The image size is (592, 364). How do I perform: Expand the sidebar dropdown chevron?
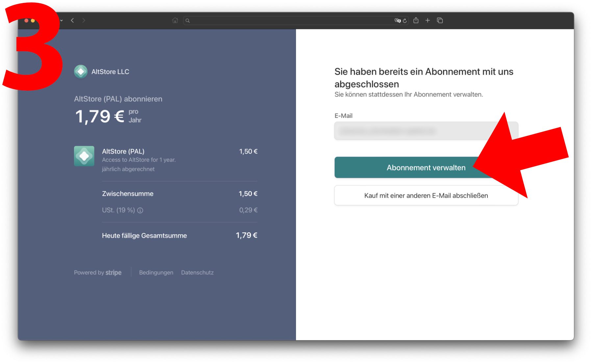pos(62,20)
